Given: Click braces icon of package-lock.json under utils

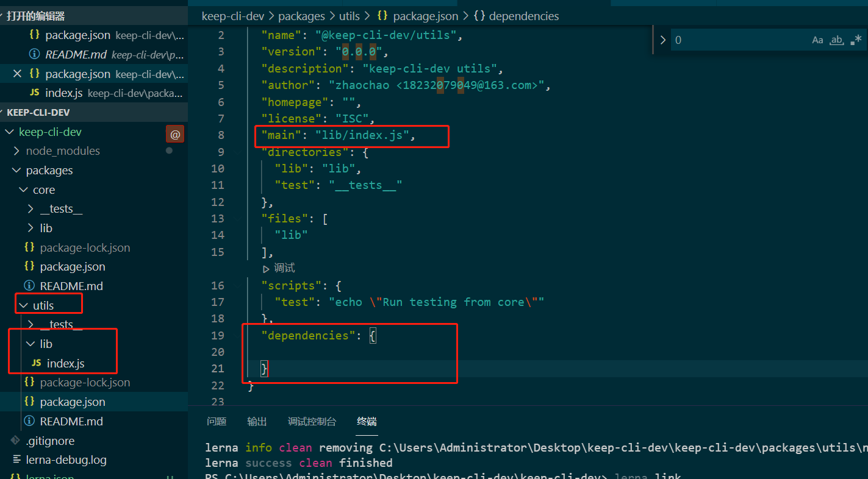Looking at the screenshot, I should point(29,382).
